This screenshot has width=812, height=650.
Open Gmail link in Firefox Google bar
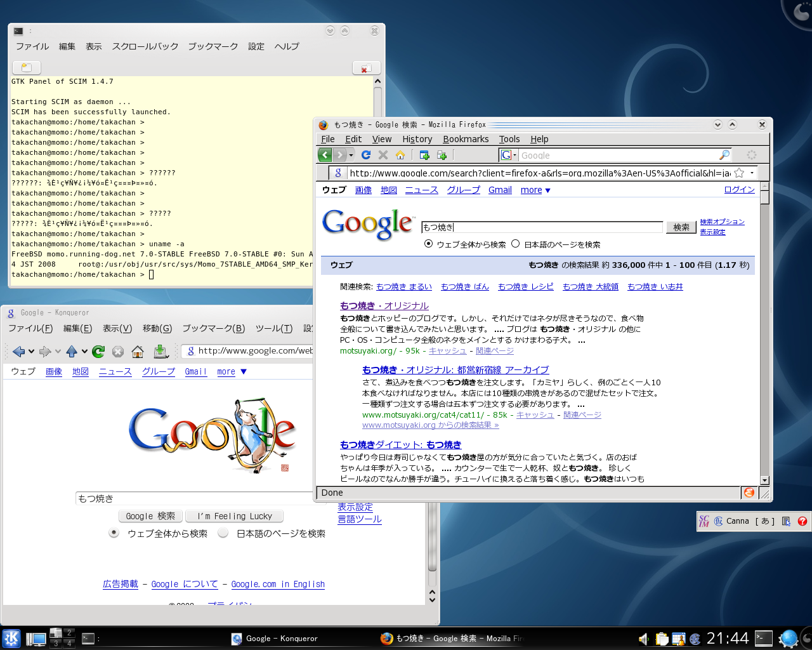(500, 190)
